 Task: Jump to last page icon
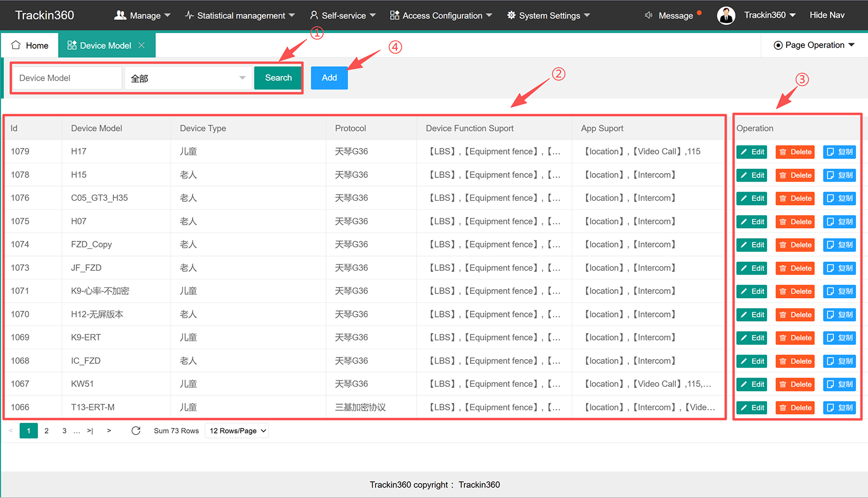pos(90,431)
